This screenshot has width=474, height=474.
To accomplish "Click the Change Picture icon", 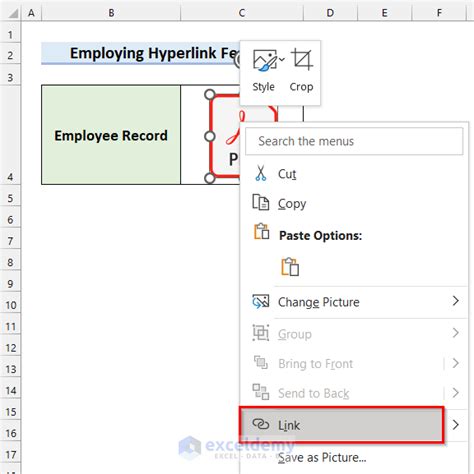I will [261, 302].
